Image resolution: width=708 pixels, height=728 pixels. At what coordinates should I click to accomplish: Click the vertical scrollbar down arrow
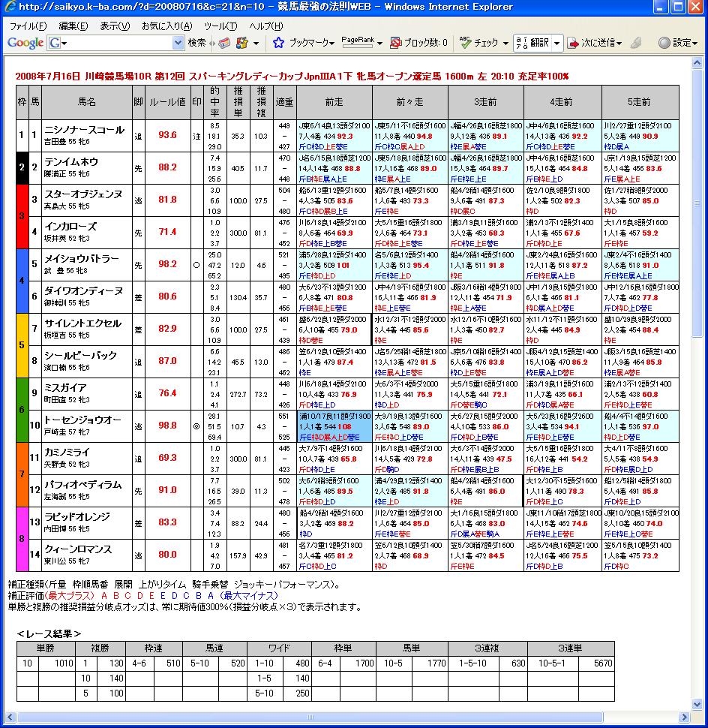(697, 704)
